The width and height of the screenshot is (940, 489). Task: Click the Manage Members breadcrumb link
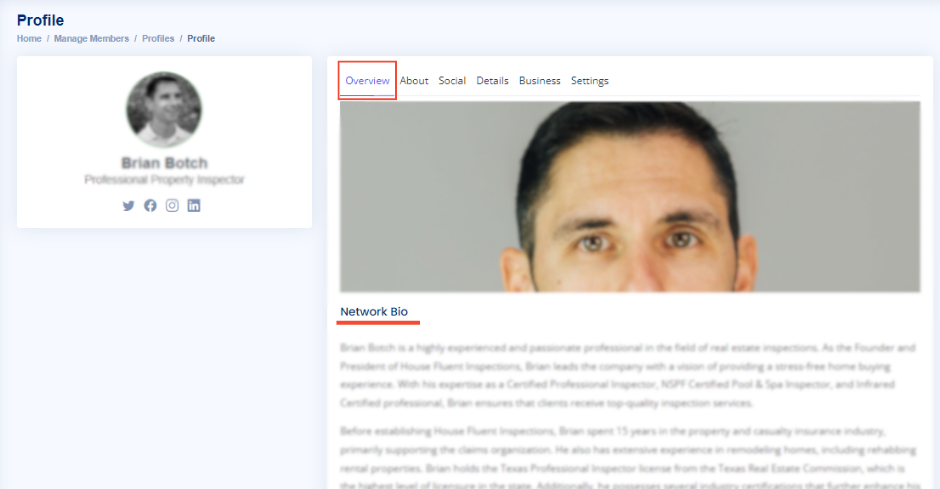coord(91,39)
